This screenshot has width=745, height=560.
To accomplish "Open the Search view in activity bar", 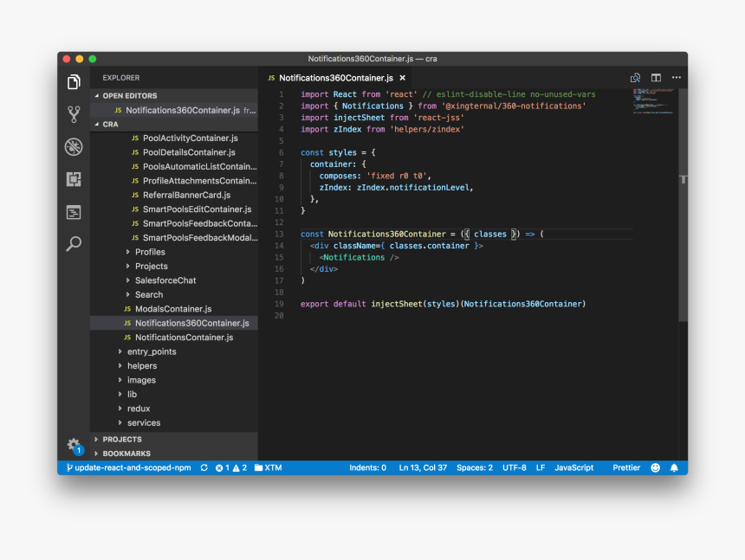I will (x=74, y=244).
